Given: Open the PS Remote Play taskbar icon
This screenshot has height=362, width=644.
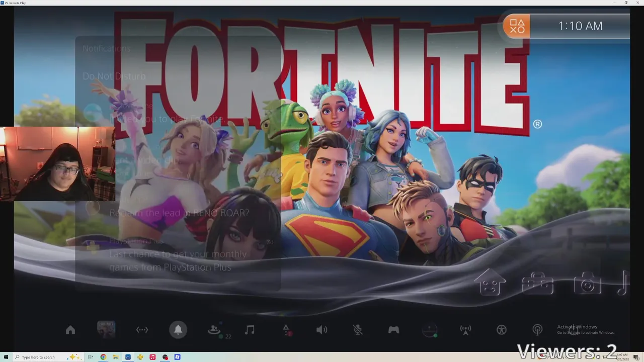Looking at the screenshot, I should [128, 357].
